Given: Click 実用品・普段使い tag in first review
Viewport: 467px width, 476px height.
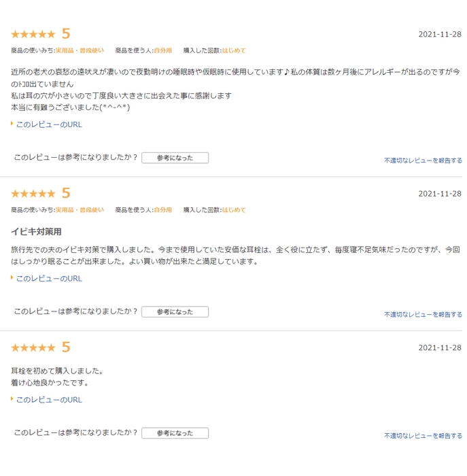Looking at the screenshot, I should 80,50.
